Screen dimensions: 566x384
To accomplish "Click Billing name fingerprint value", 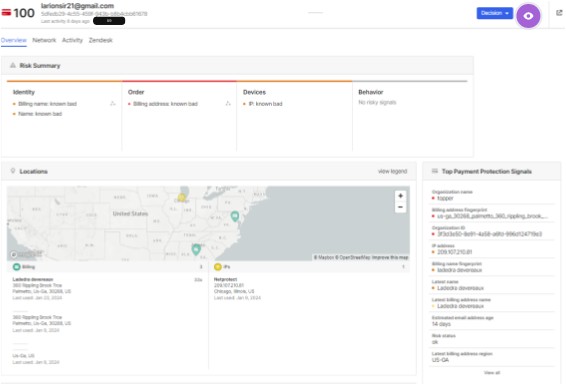I will pyautogui.click(x=460, y=270).
